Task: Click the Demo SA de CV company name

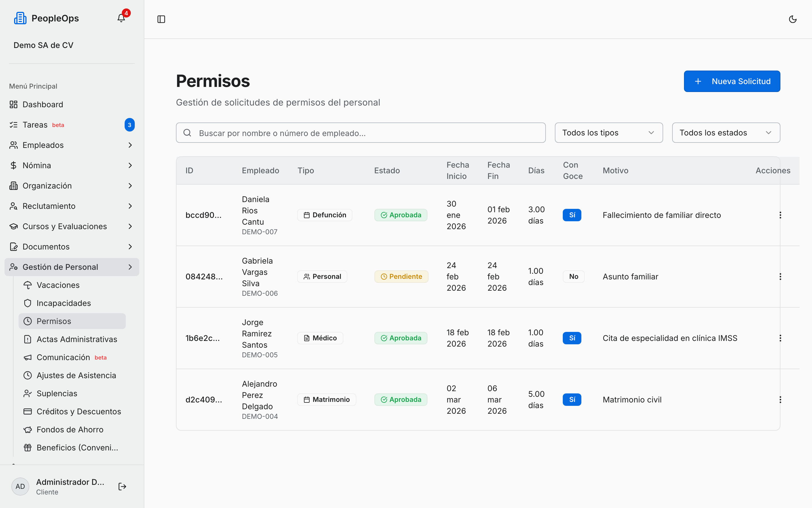Action: [43, 45]
